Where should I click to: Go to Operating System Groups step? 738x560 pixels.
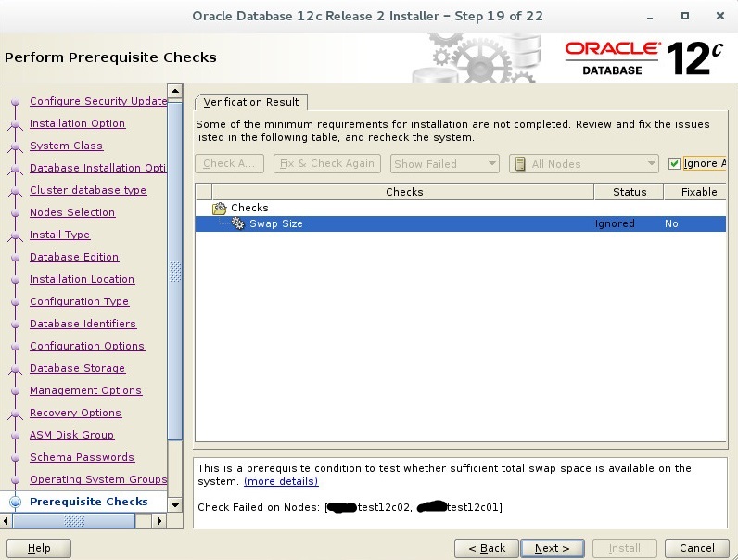tap(98, 480)
